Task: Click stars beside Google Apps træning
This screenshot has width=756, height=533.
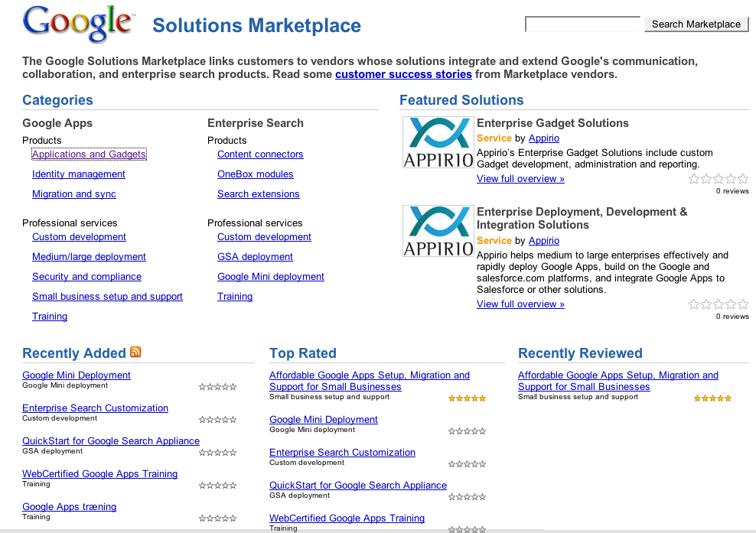Action: pos(218,518)
